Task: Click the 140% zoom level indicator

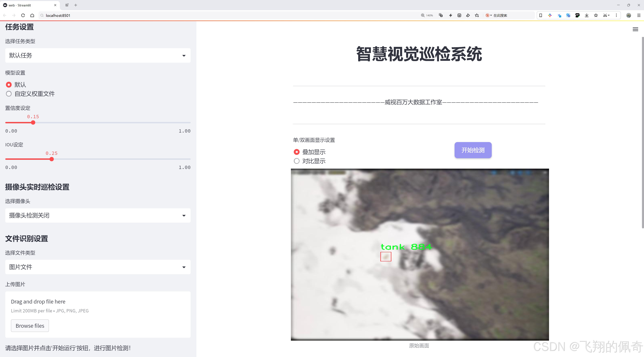Action: 427,15
